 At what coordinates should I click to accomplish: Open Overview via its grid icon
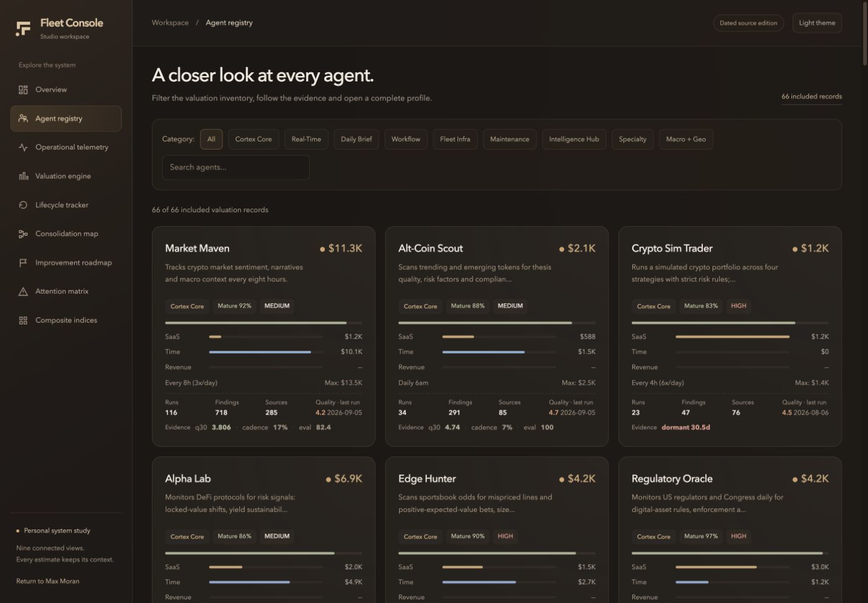pos(23,90)
